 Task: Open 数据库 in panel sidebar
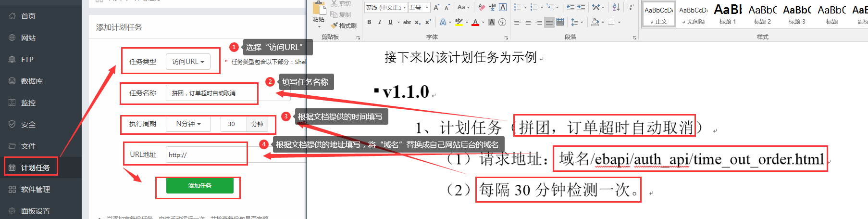[41, 81]
